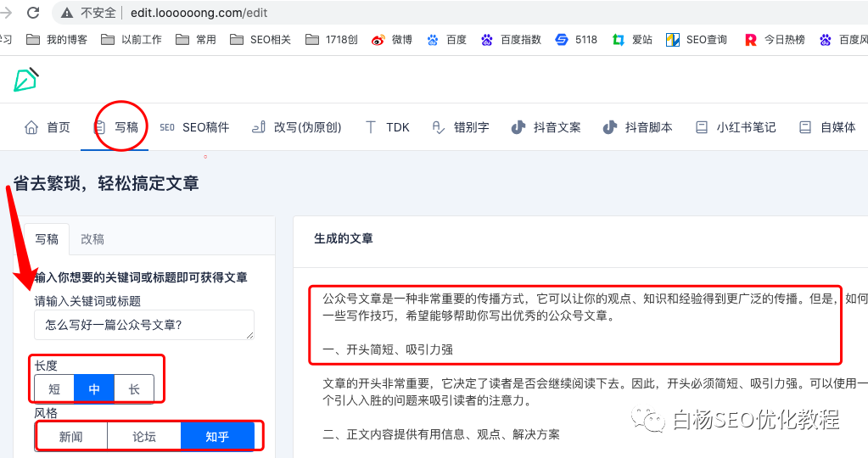Open the 今日热榜 bookmark link
Viewport: 868px width, 458px height.
(x=775, y=40)
